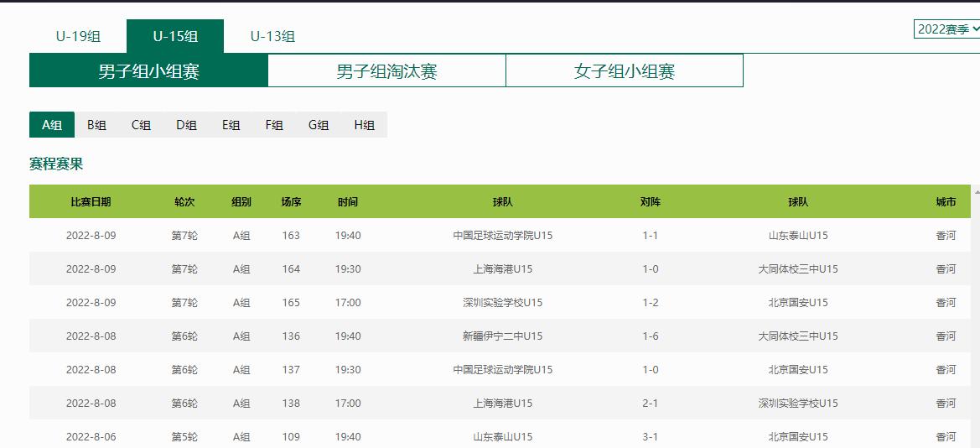Click the 1-6 score cell
The width and height of the screenshot is (980, 448).
(x=651, y=336)
